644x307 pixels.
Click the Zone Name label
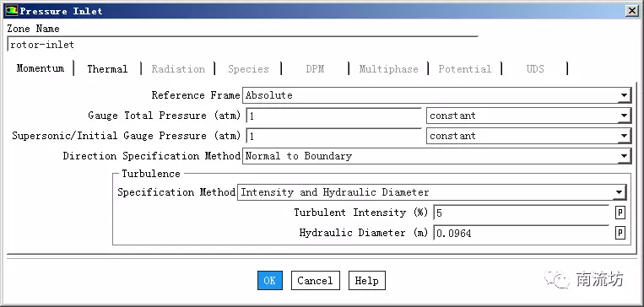point(33,29)
